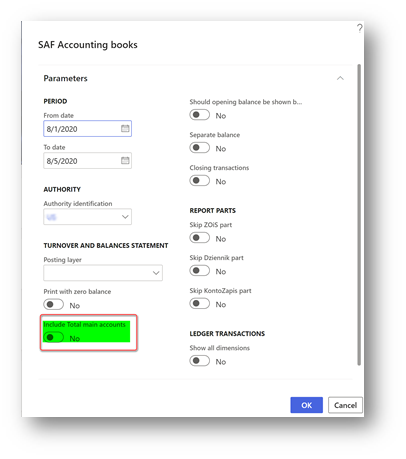Open the Authority identification dropdown
Viewport: 406px width, 459px height.
coord(87,217)
